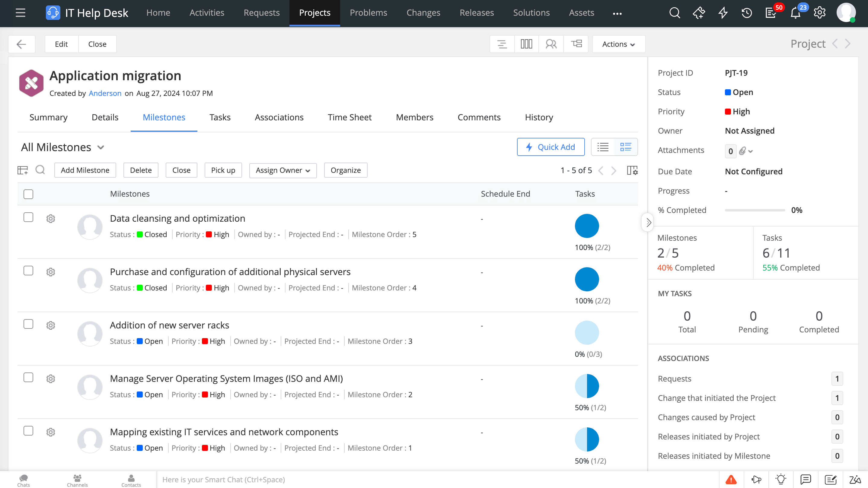Toggle the select all milestones checkbox
868x488 pixels.
coord(28,194)
